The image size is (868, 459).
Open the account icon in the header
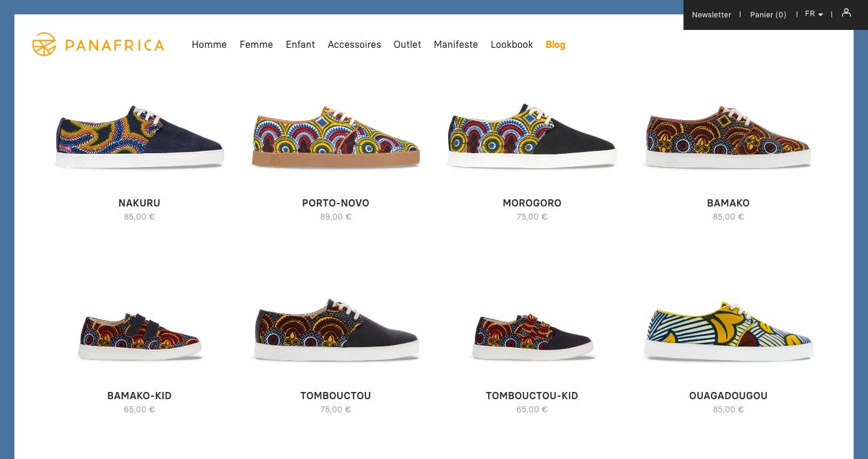coord(846,13)
